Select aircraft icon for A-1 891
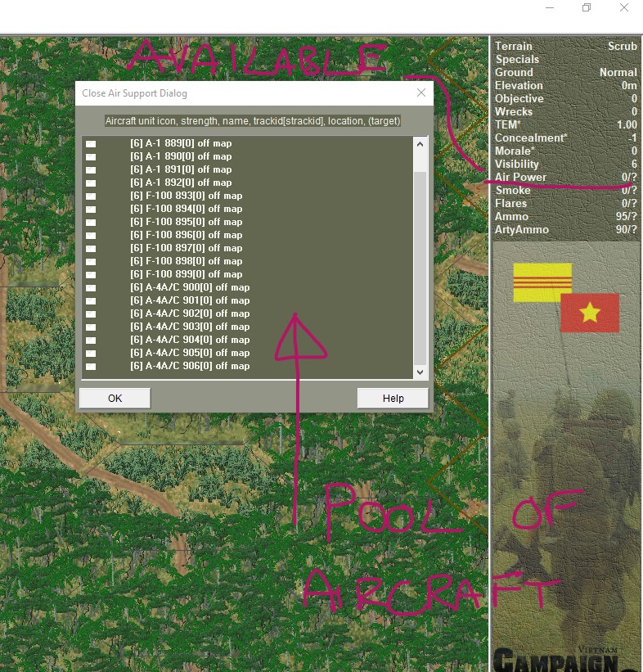This screenshot has width=643, height=672. [x=91, y=169]
